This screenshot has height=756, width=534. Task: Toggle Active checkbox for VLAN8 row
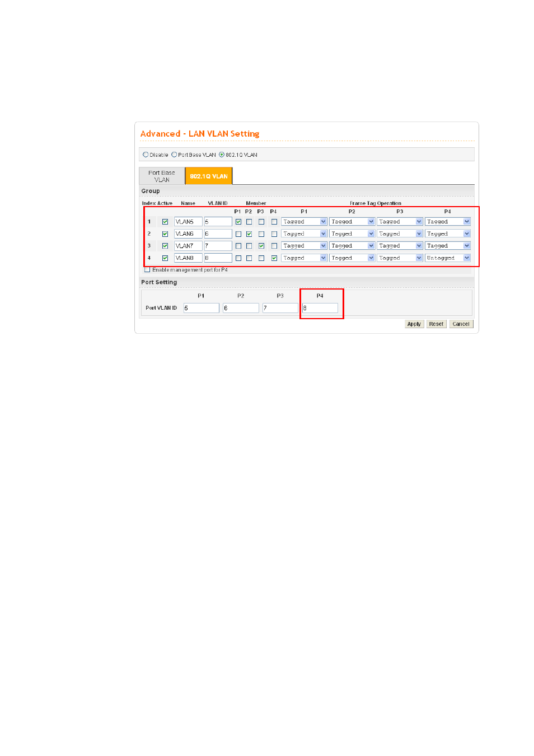[165, 258]
